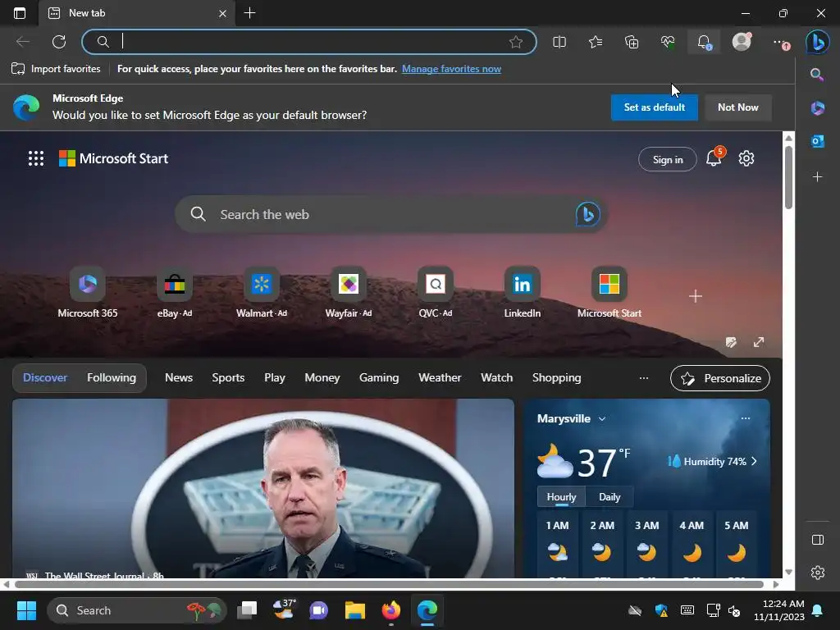Open Bing Chat icon in top corner

tap(818, 42)
